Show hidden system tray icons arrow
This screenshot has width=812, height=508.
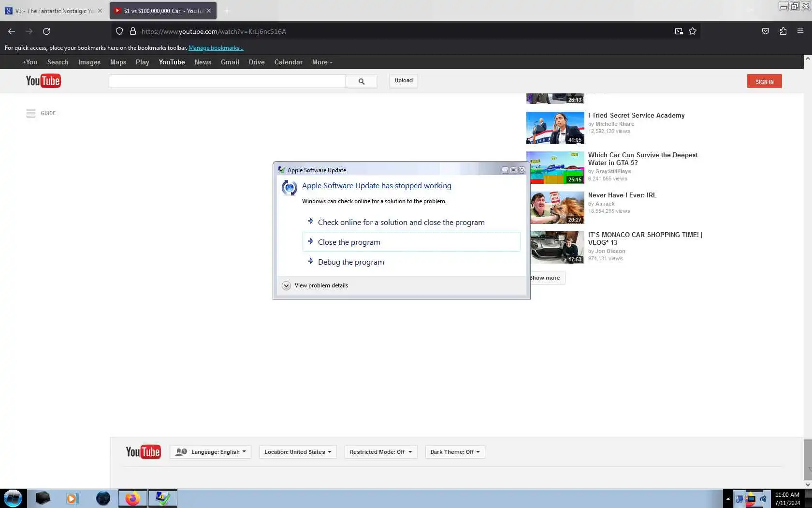[728, 498]
